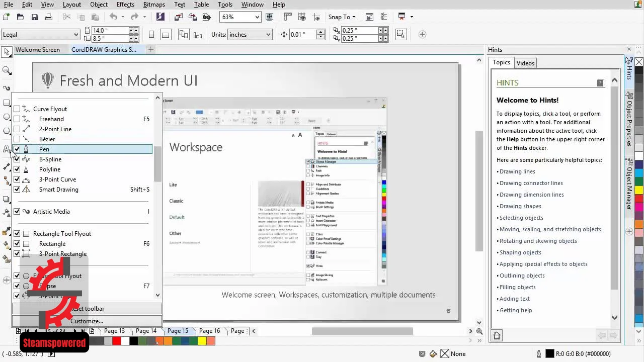Check the Bézier checkbox

tap(17, 139)
